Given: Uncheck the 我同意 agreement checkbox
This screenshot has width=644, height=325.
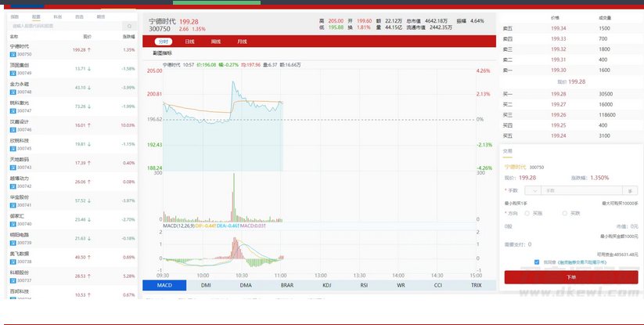Looking at the screenshot, I should point(537,262).
